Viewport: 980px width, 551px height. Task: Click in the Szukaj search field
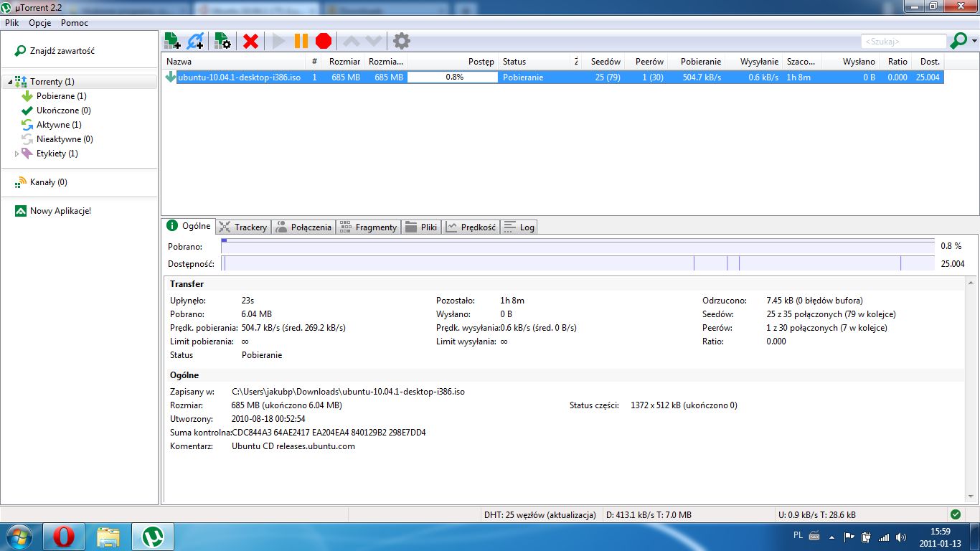(x=904, y=42)
